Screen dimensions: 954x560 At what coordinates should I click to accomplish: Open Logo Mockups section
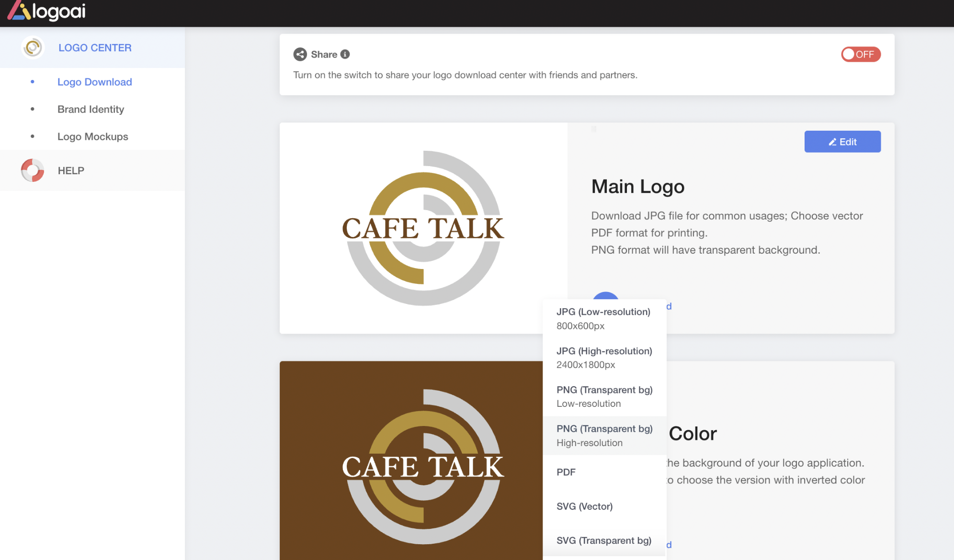pyautogui.click(x=92, y=136)
